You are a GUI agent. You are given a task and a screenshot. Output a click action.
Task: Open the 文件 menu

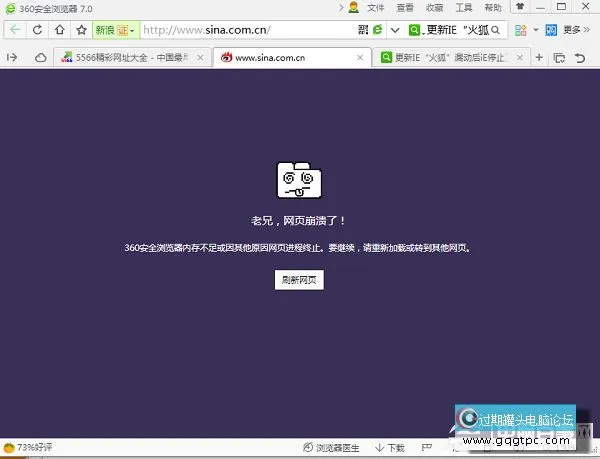[x=376, y=7]
